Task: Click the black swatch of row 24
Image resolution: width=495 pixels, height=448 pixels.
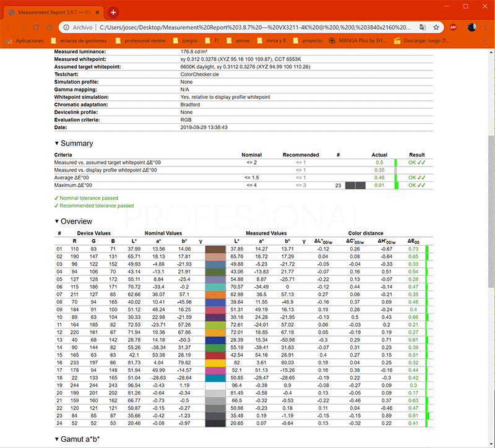Action: coord(215,423)
